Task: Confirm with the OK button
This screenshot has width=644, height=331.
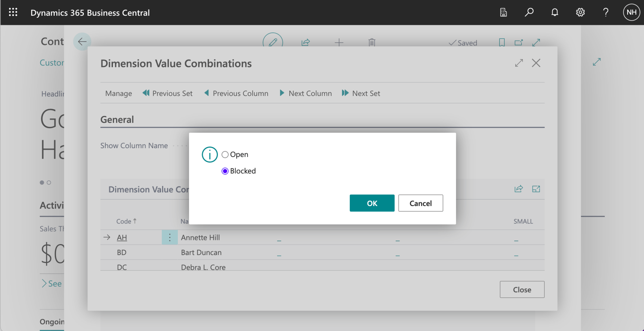Action: [372, 203]
